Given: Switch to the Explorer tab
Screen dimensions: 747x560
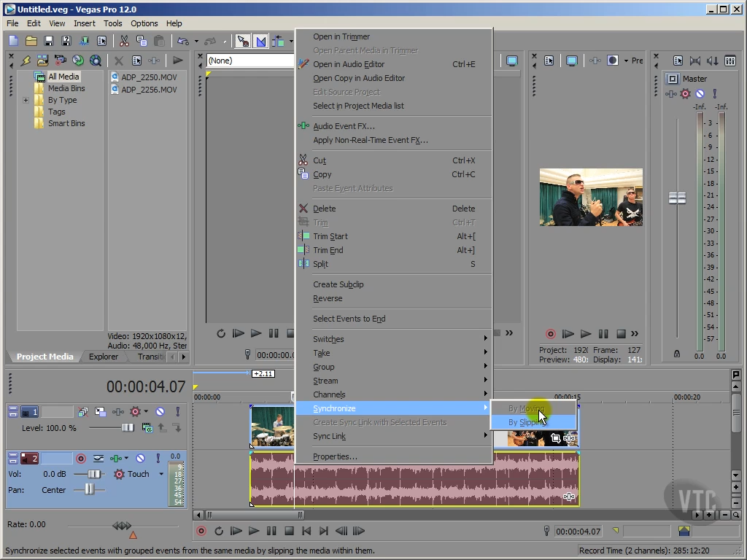Looking at the screenshot, I should 104,357.
